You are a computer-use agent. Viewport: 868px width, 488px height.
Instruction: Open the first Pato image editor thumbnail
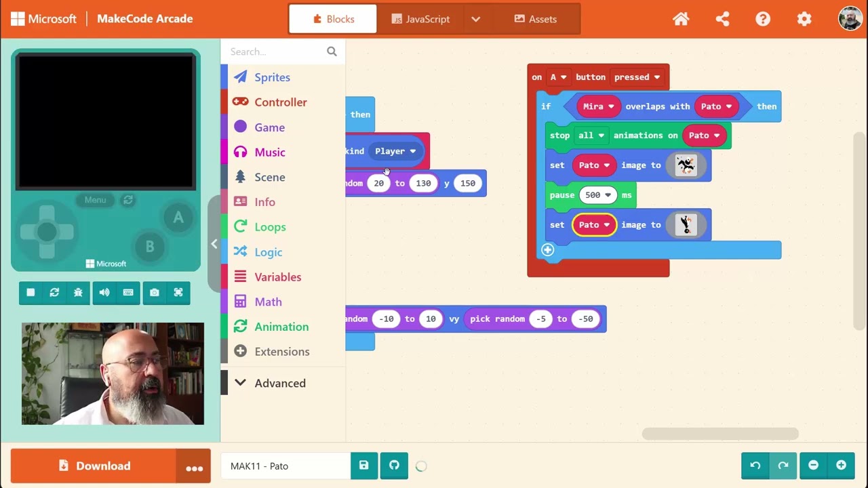[686, 165]
